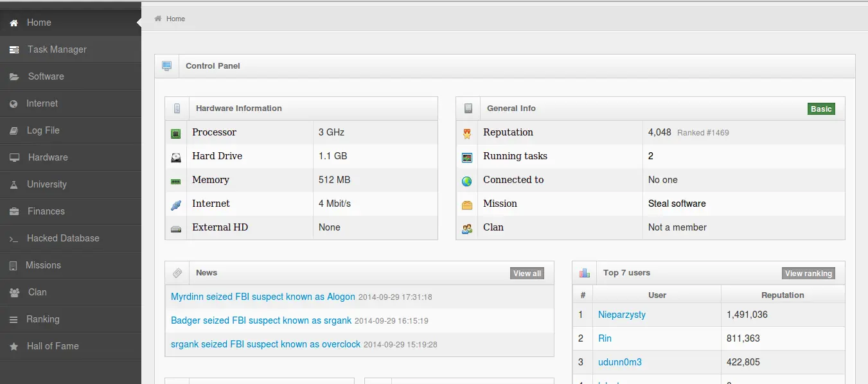Click the Ranking list icon in sidebar
This screenshot has width=868, height=384.
[x=13, y=319]
